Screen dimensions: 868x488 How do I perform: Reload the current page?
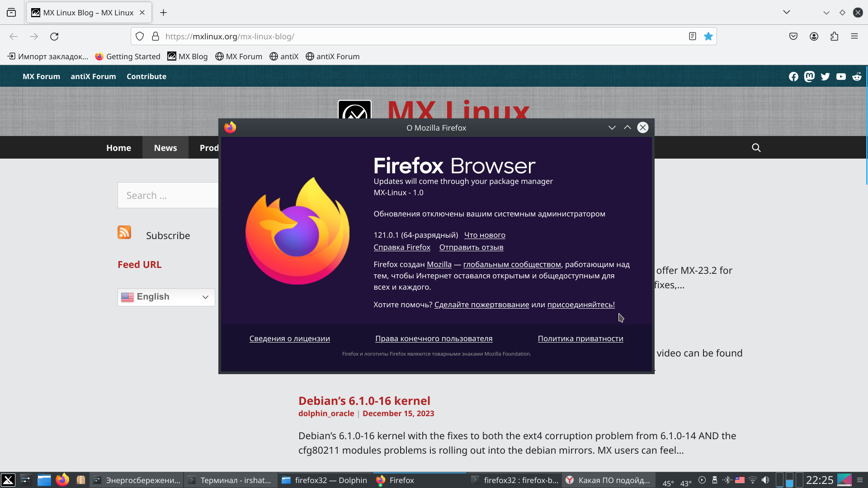click(54, 37)
